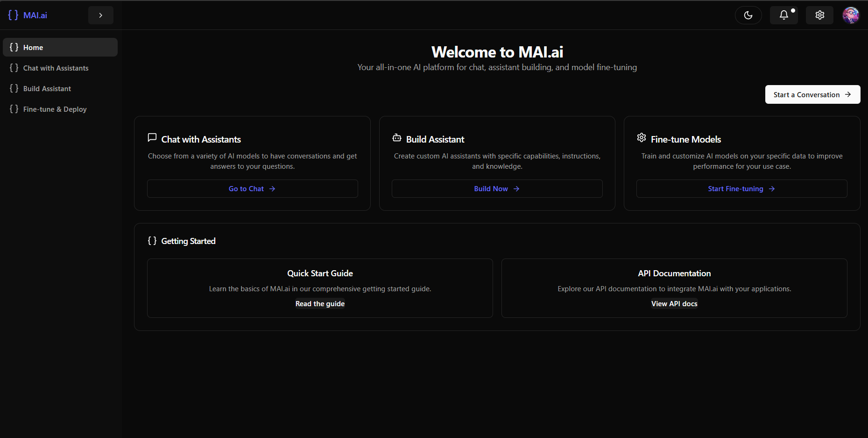Click the arrow inside Start Fine-tuning
Image resolution: width=868 pixels, height=438 pixels.
point(771,188)
